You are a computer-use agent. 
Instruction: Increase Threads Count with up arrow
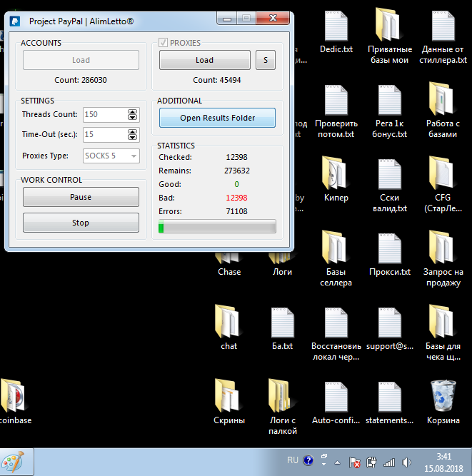pyautogui.click(x=132, y=112)
